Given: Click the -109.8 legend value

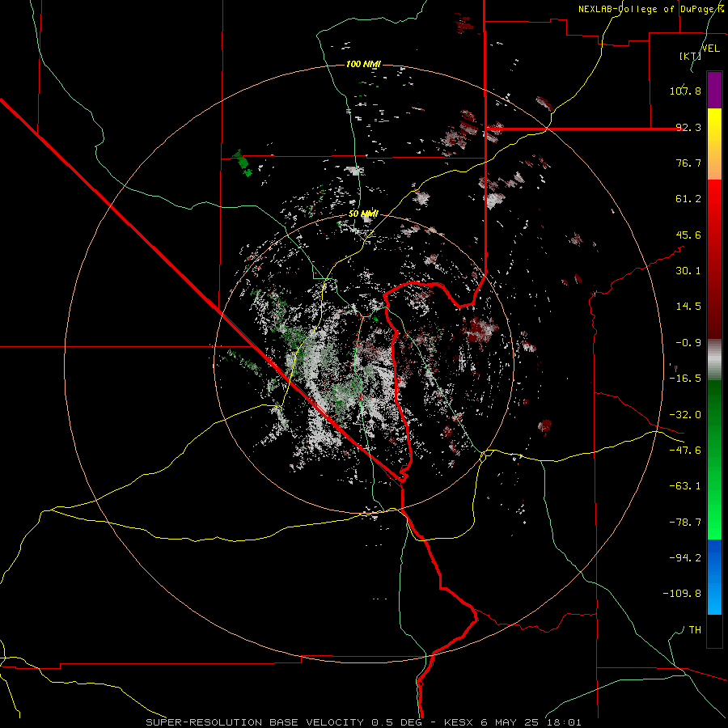Looking at the screenshot, I should 682,594.
